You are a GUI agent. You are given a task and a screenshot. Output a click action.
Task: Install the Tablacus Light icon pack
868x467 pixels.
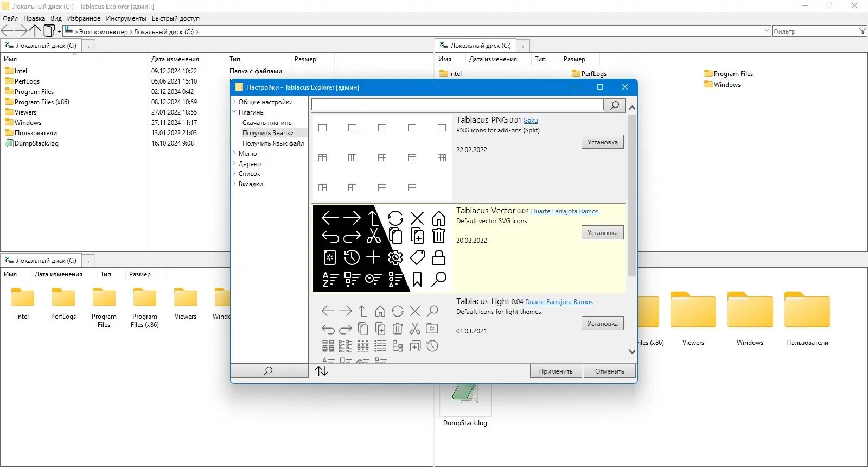tap(603, 324)
